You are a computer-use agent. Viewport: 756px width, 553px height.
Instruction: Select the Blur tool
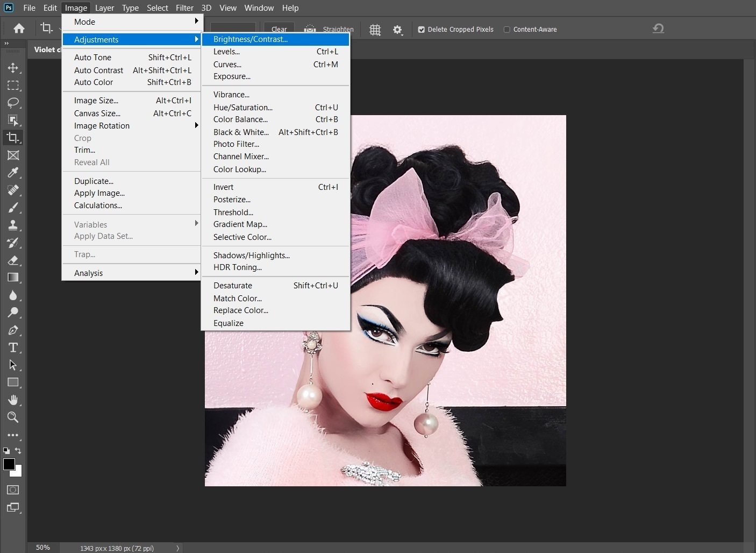13,295
